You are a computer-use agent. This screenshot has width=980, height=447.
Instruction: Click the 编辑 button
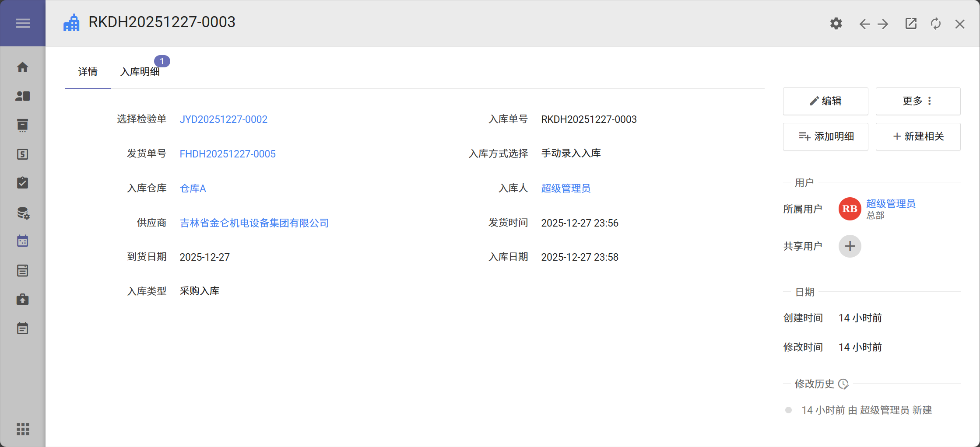click(825, 101)
